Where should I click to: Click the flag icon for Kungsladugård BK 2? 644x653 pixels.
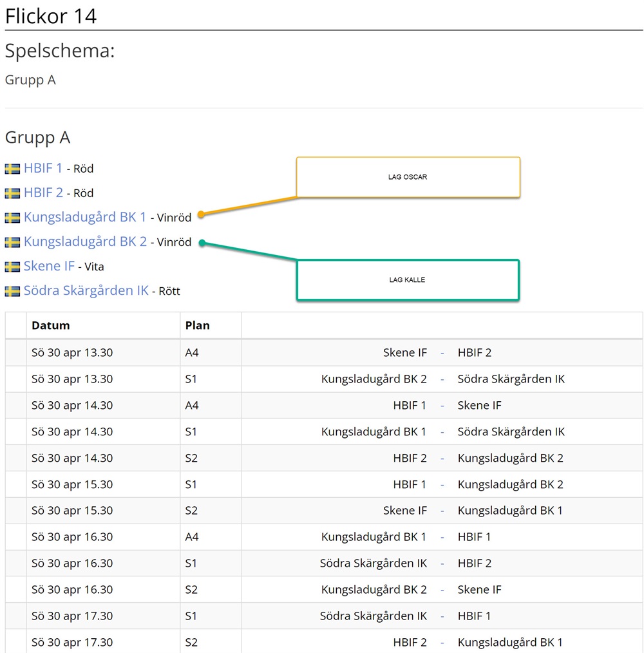[x=12, y=242]
